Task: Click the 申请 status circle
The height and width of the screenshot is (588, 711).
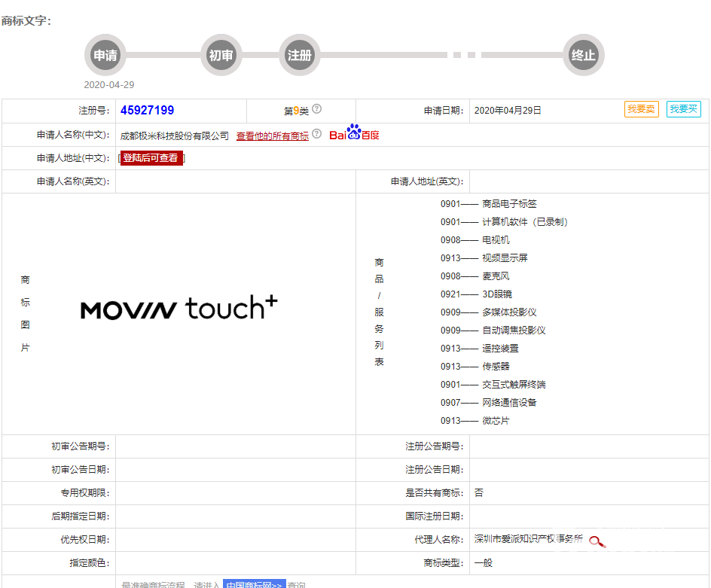Action: (x=105, y=55)
